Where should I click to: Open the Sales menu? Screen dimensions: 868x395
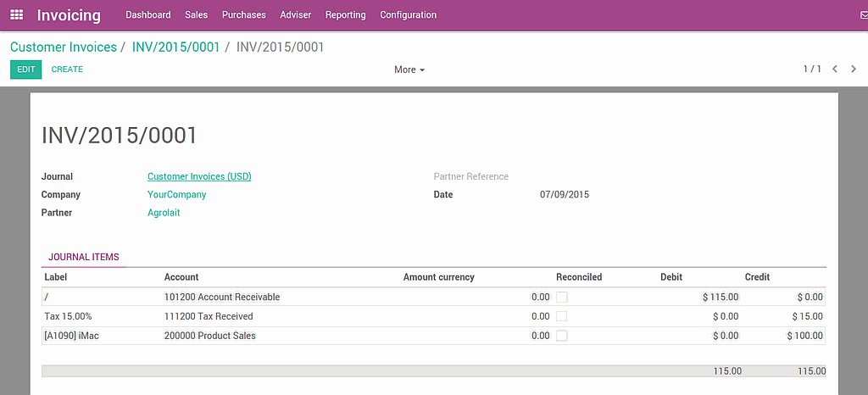(196, 15)
